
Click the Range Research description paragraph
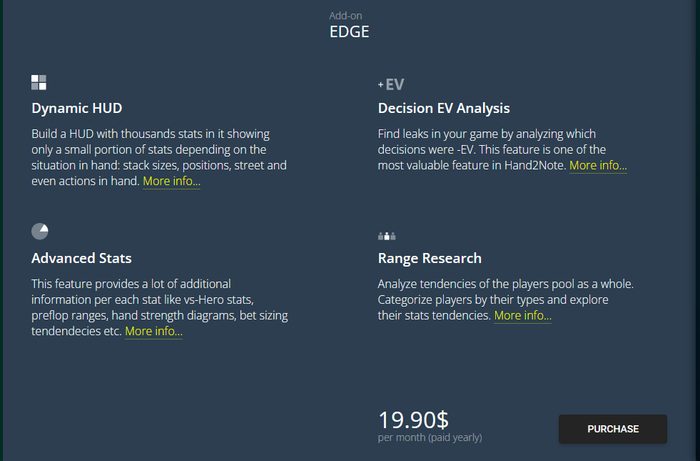click(x=505, y=300)
